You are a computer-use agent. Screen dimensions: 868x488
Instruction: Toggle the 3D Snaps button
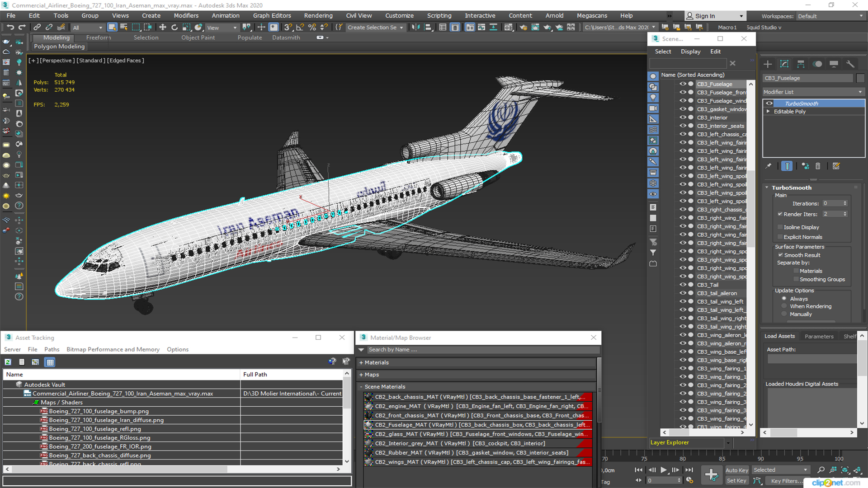pyautogui.click(x=288, y=27)
